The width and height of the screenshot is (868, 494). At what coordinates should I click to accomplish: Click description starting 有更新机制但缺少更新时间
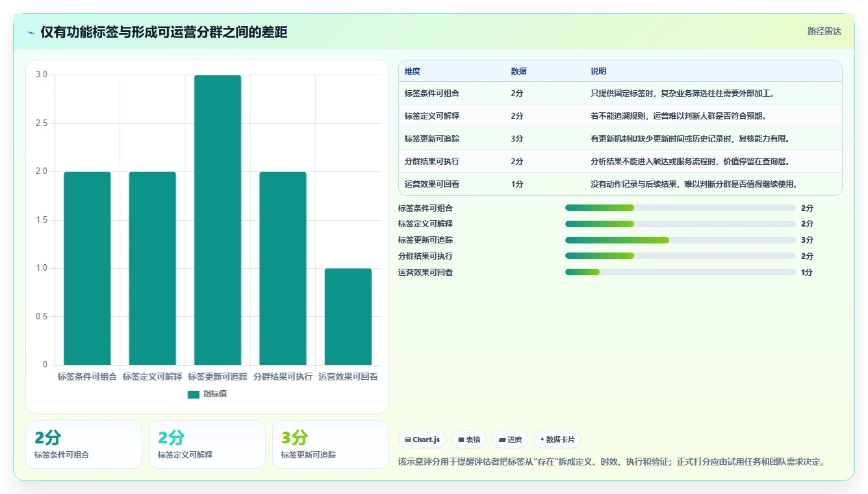pyautogui.click(x=690, y=139)
